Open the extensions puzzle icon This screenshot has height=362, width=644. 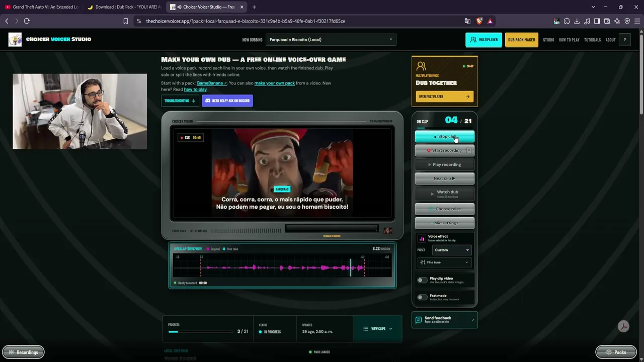point(567,21)
